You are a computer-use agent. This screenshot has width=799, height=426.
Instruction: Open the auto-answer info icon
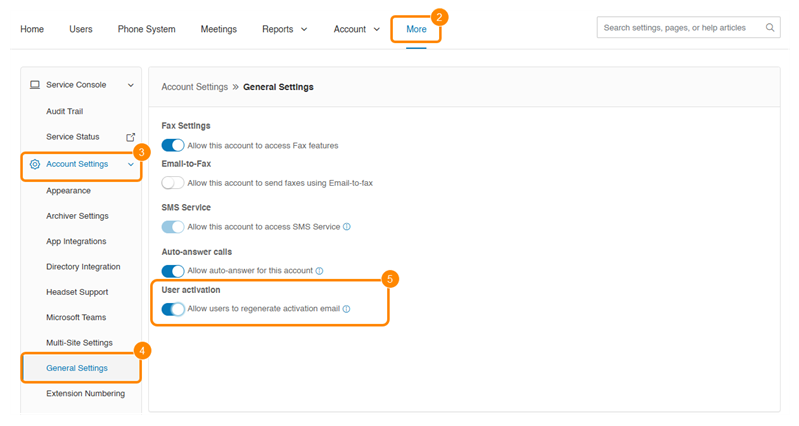click(x=319, y=271)
